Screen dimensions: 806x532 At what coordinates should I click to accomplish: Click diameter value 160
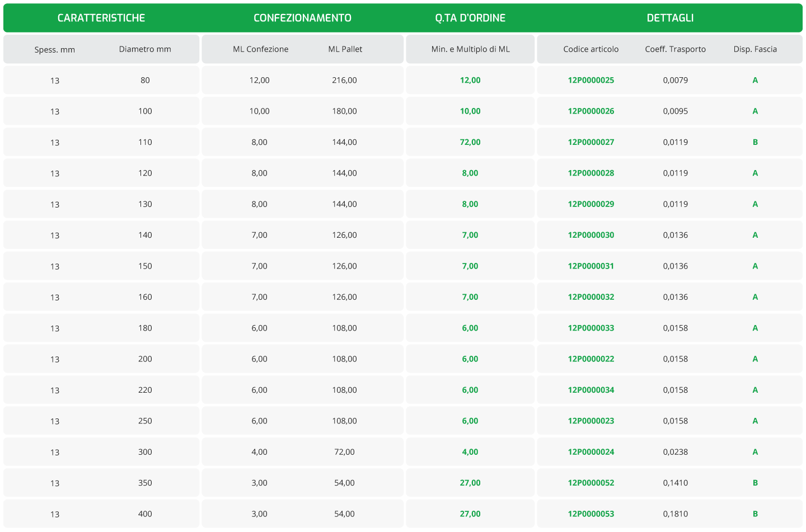tap(145, 297)
